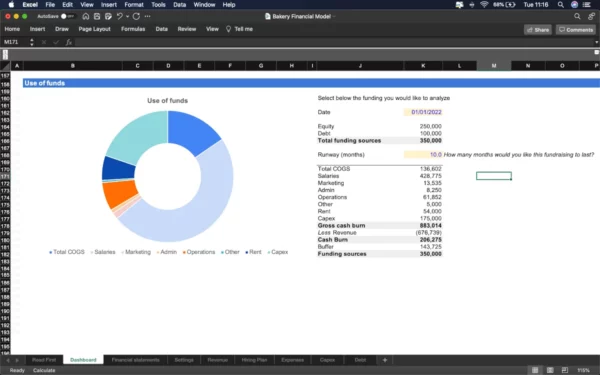Select Normal view in status bar
600x375 pixels.
[x=535, y=370]
